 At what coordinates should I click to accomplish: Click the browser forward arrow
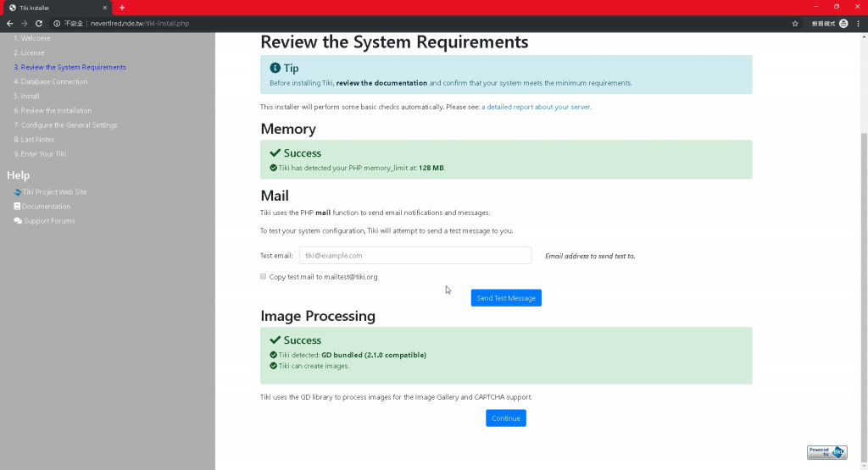pyautogui.click(x=25, y=23)
